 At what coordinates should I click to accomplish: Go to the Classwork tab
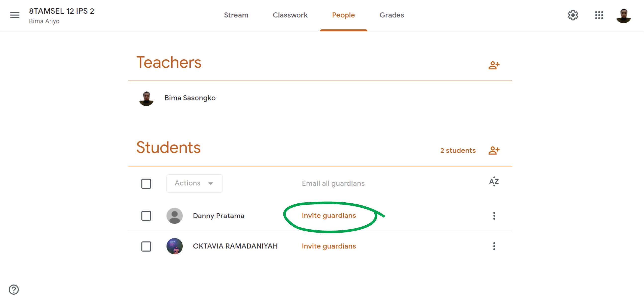coord(290,15)
